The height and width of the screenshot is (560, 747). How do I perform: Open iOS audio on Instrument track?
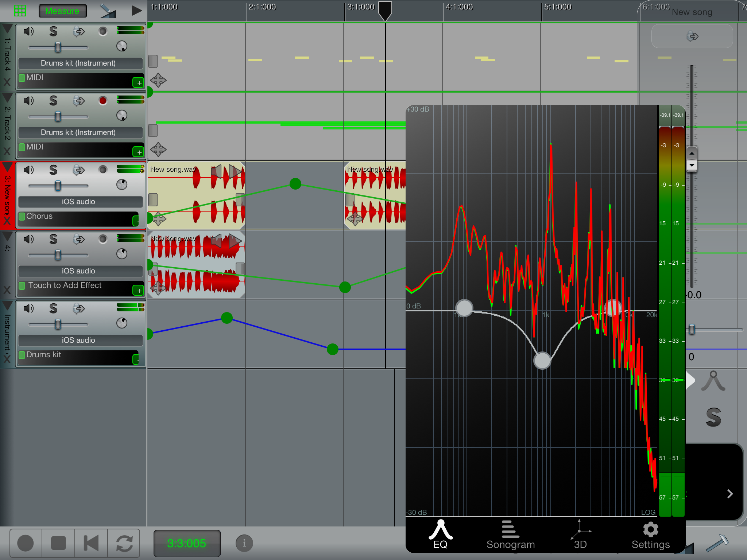(x=80, y=340)
